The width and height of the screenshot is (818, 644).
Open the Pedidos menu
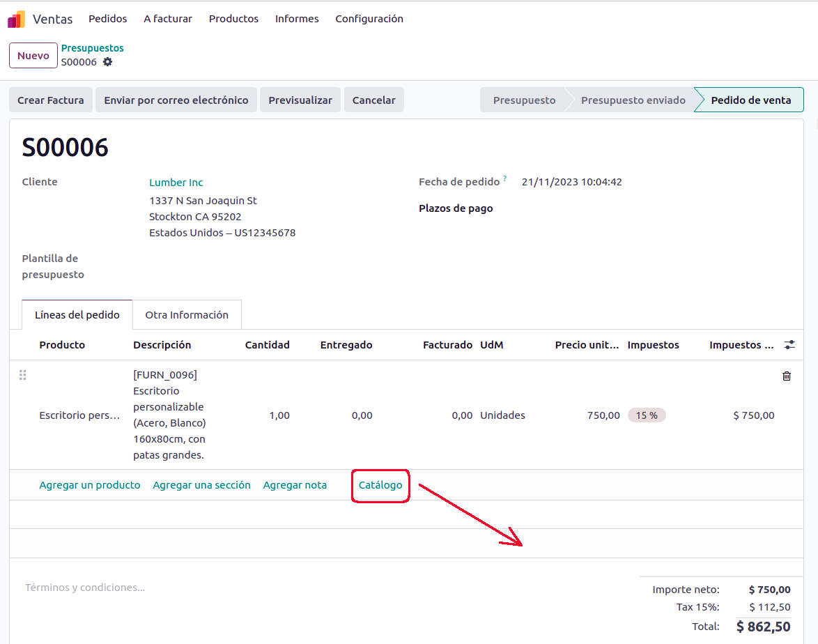[x=108, y=19]
